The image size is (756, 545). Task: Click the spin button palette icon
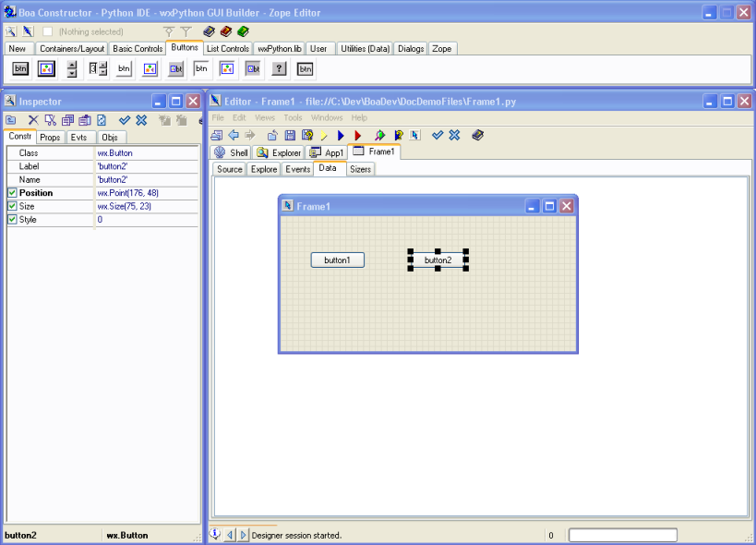click(x=72, y=68)
